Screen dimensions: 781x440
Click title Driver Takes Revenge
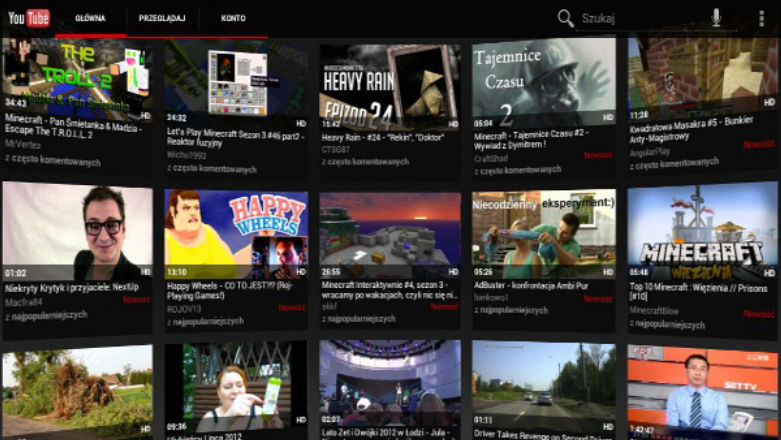[543, 435]
